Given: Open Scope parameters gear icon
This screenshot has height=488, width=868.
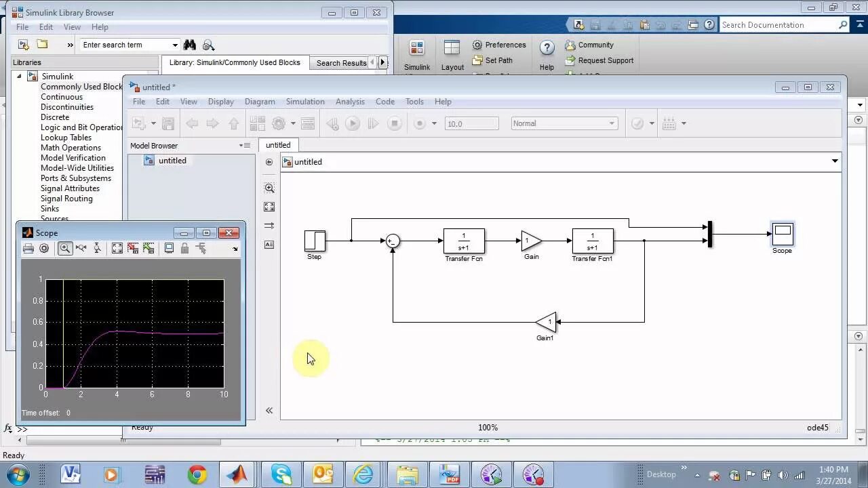Looking at the screenshot, I should click(x=44, y=249).
